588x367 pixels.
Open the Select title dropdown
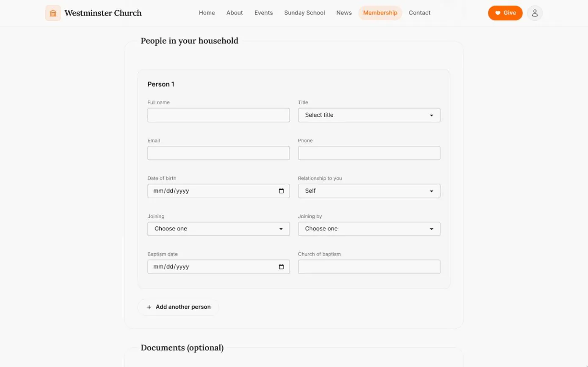(x=369, y=115)
